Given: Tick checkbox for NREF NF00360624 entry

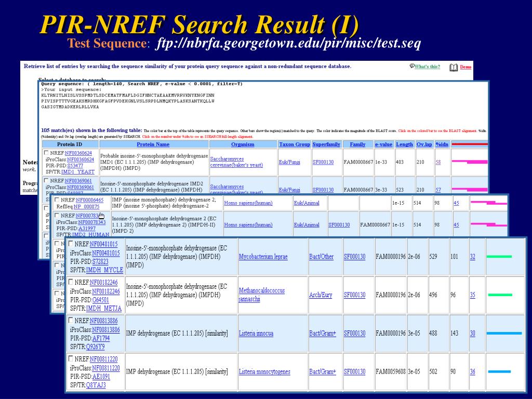Looking at the screenshot, I should tap(46, 153).
